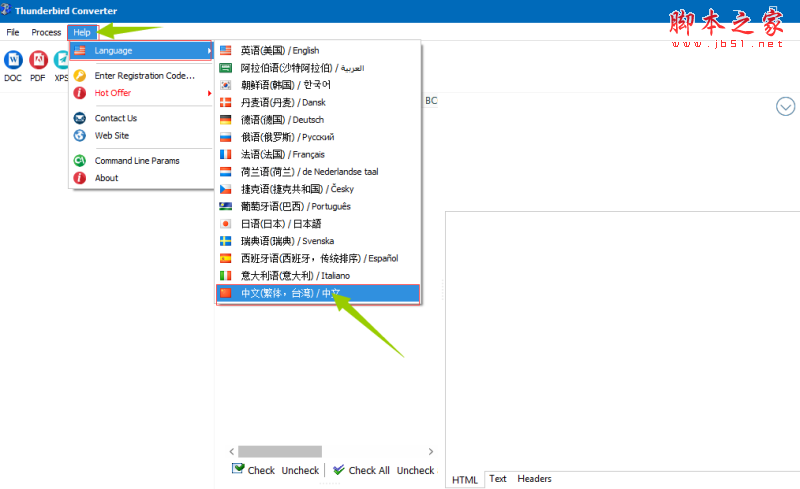Click the envelope icon beside Contact Us
Viewport: 800px width, 489px height.
point(80,118)
